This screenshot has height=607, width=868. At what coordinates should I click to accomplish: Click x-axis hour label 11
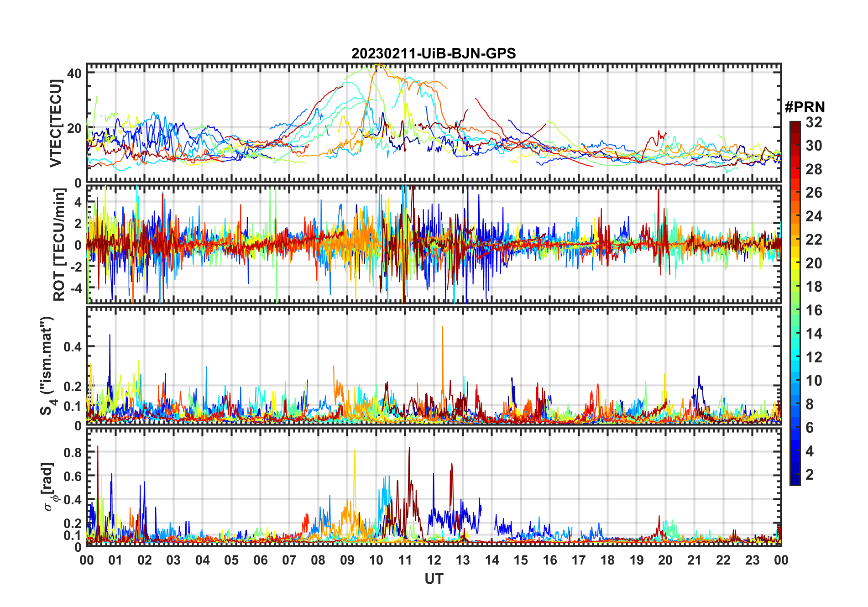click(405, 560)
